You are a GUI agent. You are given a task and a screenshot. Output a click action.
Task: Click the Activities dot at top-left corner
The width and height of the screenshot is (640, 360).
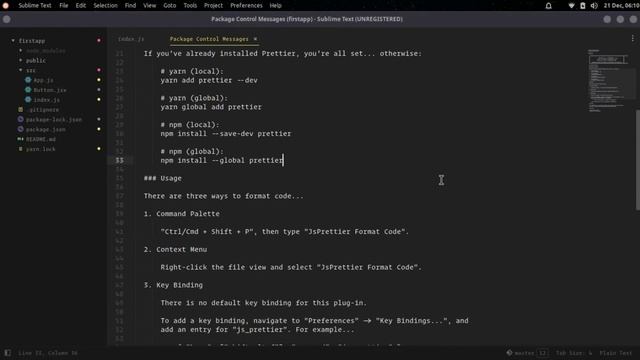point(6,6)
